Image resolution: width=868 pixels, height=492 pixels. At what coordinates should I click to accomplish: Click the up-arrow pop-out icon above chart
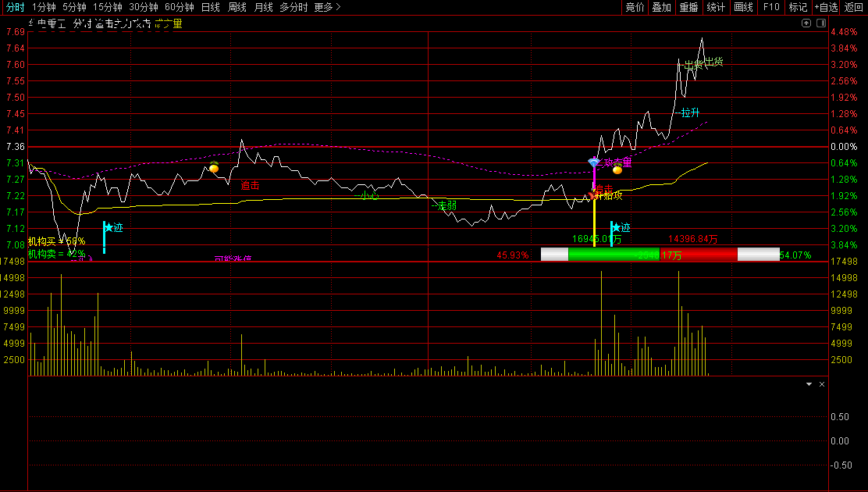pos(806,23)
